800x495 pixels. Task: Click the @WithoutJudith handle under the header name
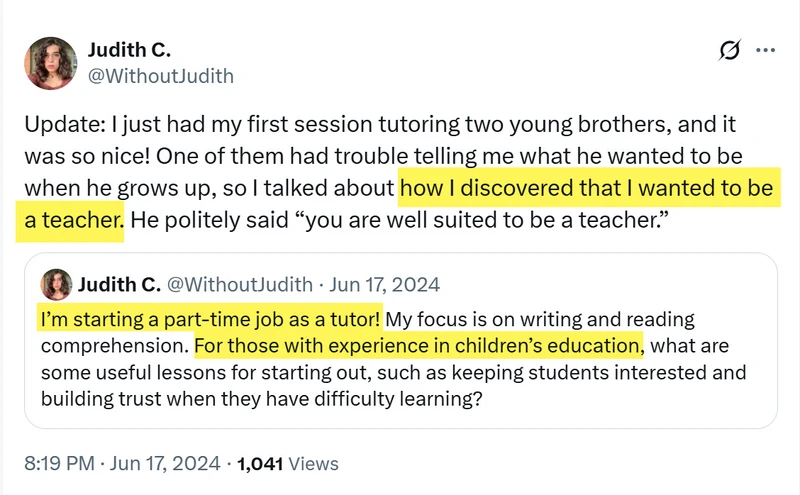coord(161,75)
